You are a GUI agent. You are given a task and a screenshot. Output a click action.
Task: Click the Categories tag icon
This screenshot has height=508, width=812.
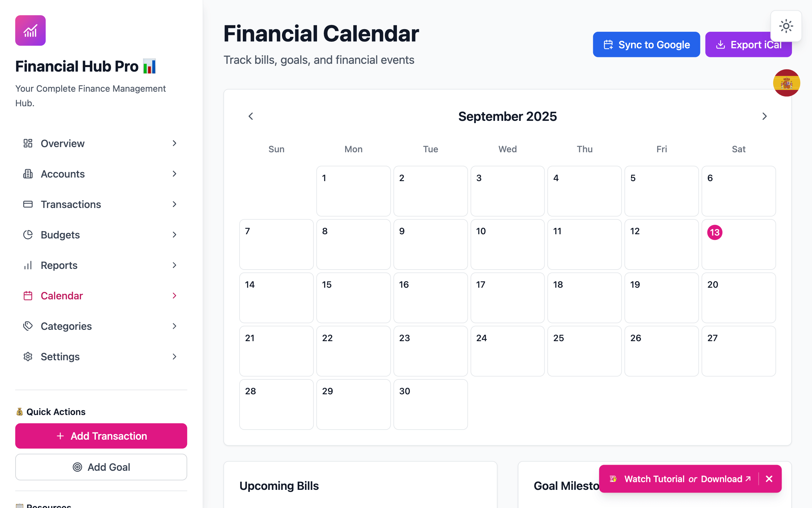(x=28, y=326)
